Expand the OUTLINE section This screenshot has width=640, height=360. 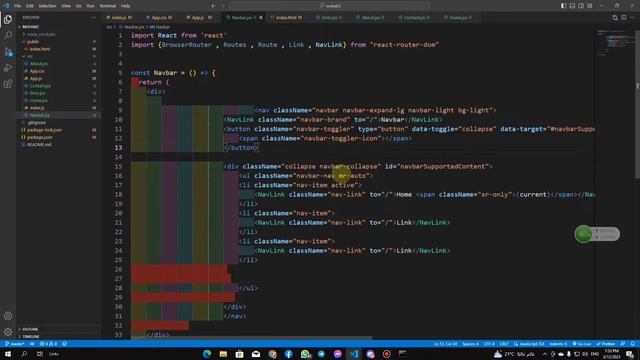tap(58, 329)
